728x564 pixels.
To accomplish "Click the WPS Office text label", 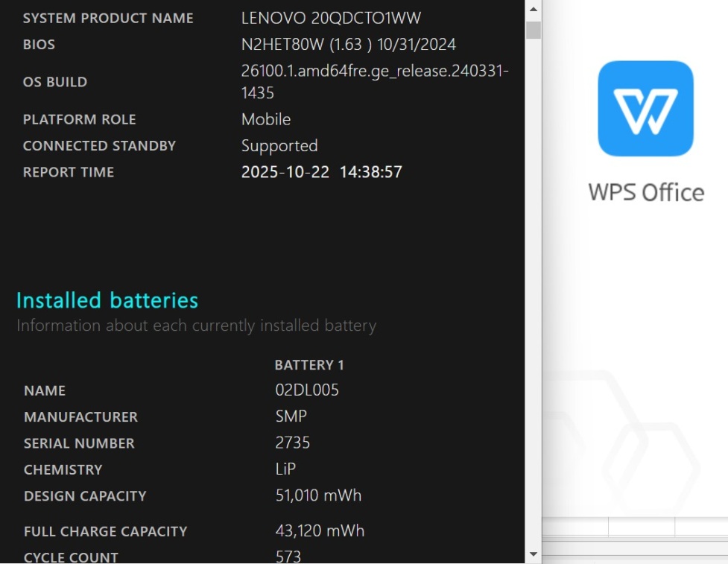I will tap(646, 192).
